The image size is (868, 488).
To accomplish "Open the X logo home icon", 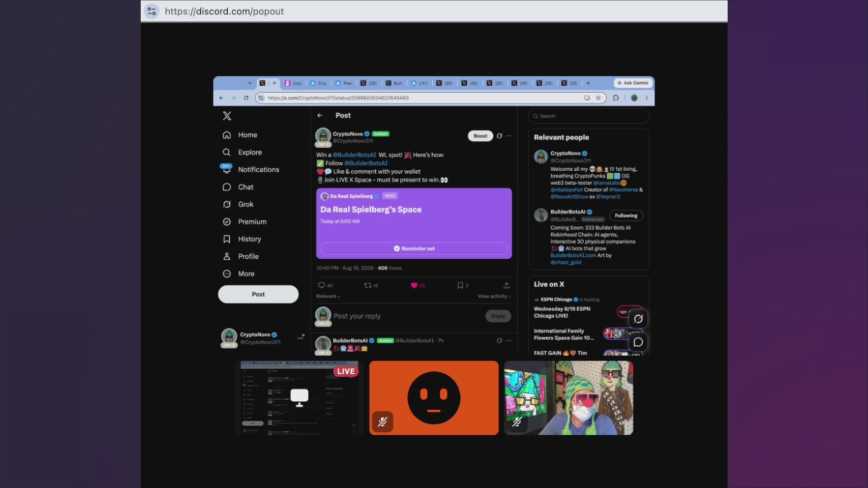I will tap(227, 116).
